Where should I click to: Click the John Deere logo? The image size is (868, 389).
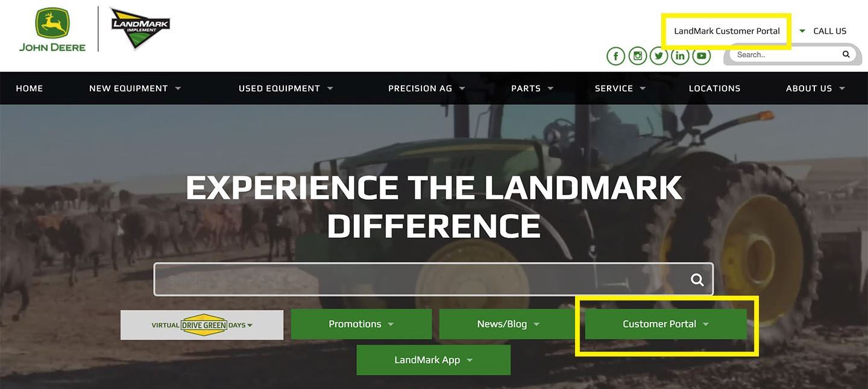(52, 30)
